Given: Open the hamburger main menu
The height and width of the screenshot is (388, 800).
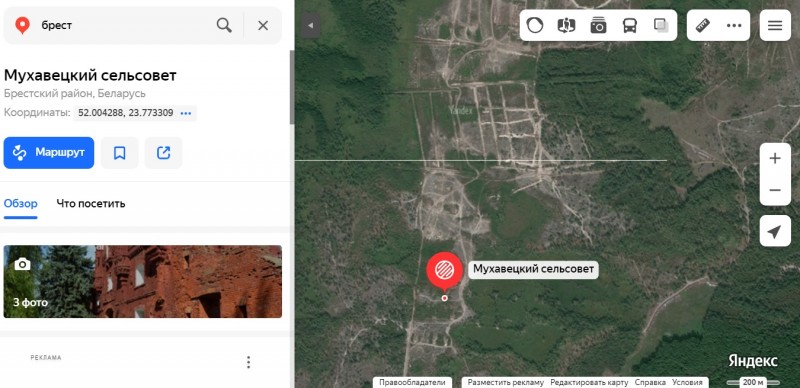Looking at the screenshot, I should pos(775,25).
